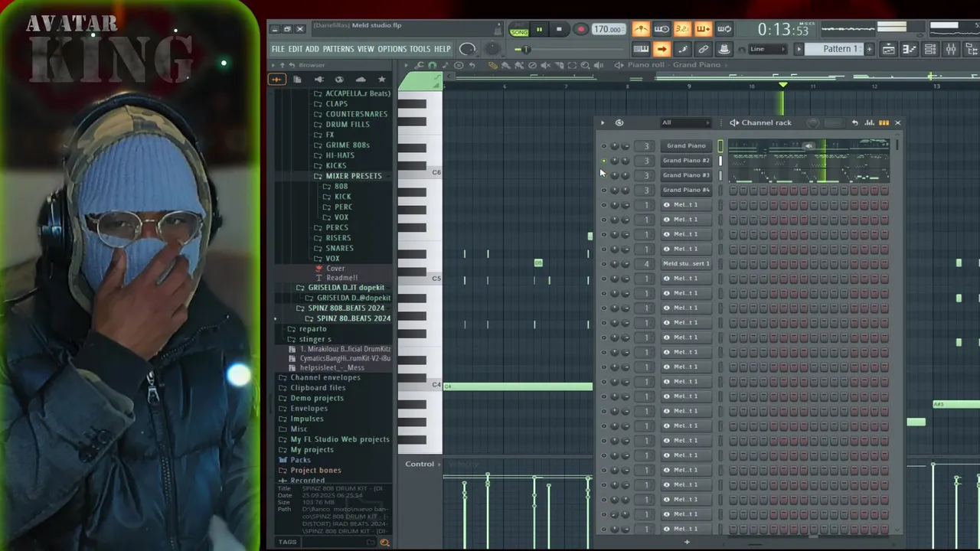This screenshot has height=551, width=980.
Task: Select the browser All tab icon
Action: 276,80
